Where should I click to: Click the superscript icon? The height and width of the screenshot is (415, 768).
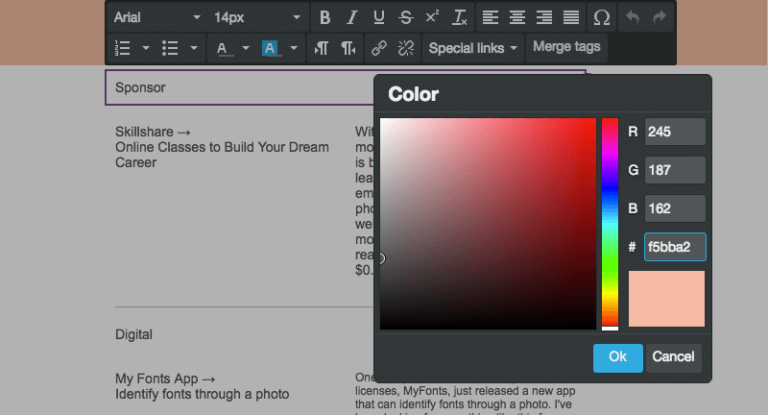(432, 18)
